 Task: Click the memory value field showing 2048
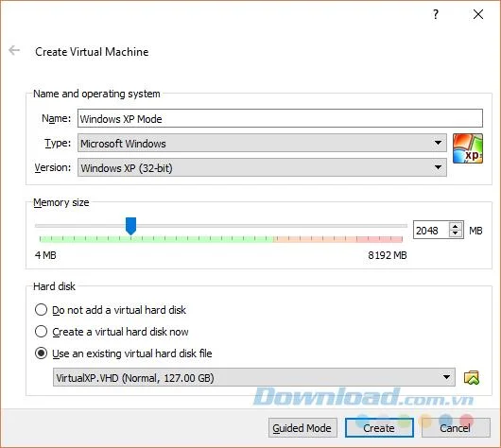coord(432,230)
